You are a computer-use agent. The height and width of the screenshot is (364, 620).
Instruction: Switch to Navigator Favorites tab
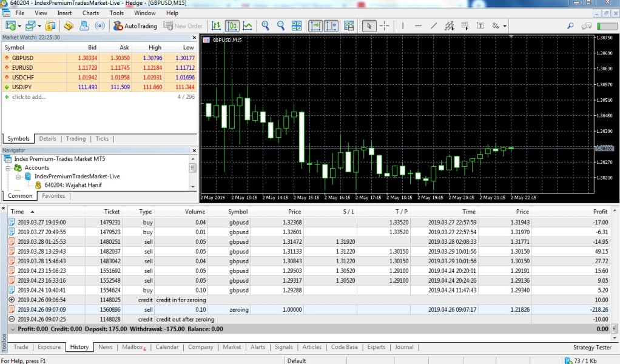(53, 195)
